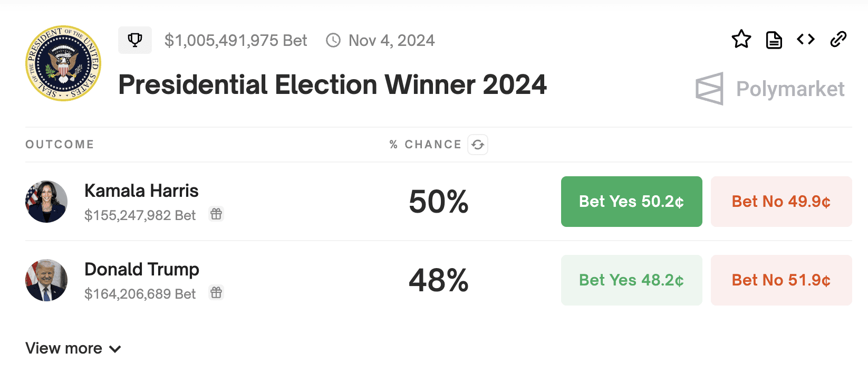Click Bet No 51.9¢ for Trump
The image size is (868, 381).
pos(781,280)
